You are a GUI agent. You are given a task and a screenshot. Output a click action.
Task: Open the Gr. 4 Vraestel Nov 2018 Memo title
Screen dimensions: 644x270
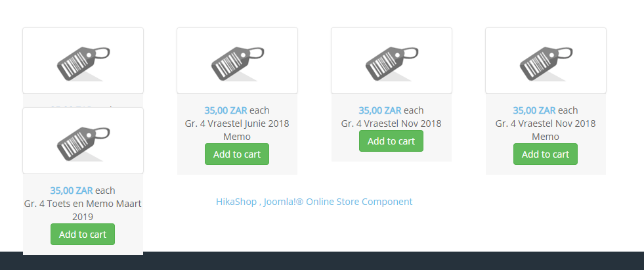coord(546,130)
